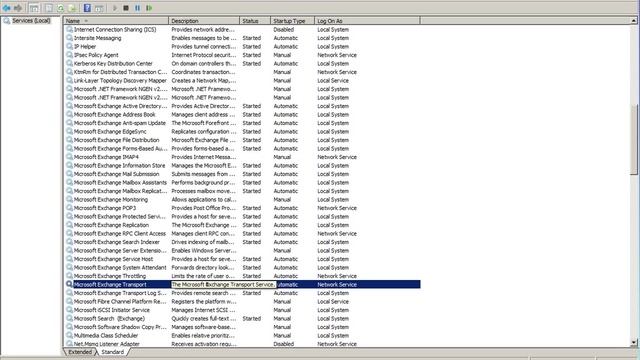Click the Pause Service icon
This screenshot has width=640, height=360.
click(138, 8)
